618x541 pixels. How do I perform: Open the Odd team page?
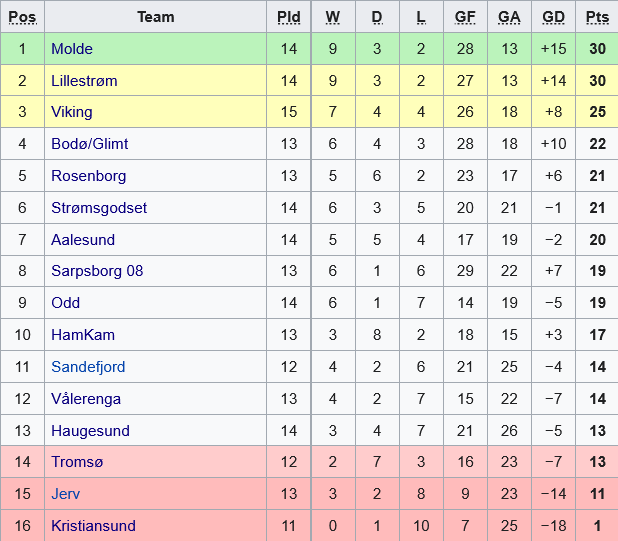pyautogui.click(x=66, y=303)
